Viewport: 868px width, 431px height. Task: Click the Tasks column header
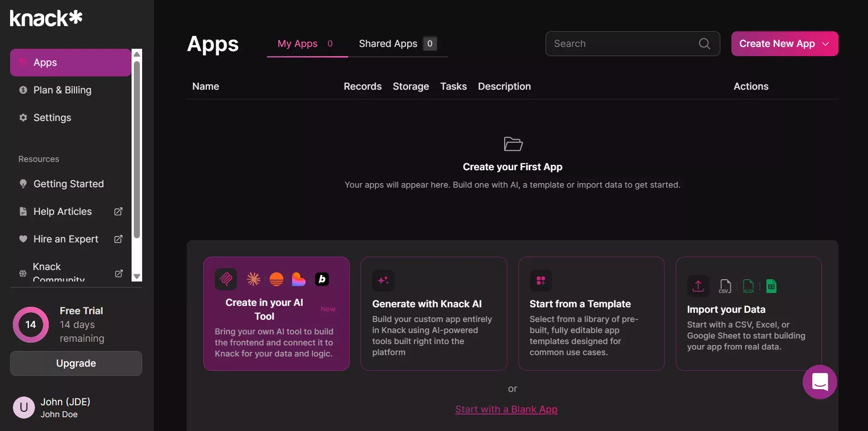click(454, 86)
